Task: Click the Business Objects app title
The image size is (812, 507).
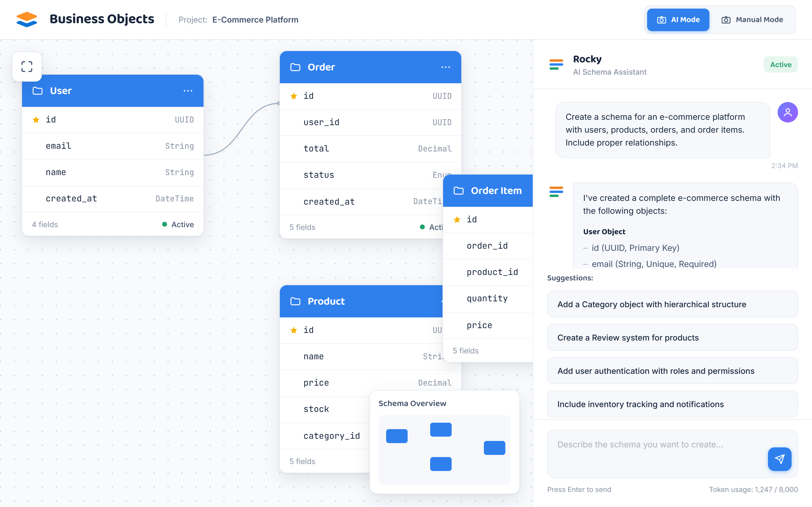Action: tap(102, 19)
